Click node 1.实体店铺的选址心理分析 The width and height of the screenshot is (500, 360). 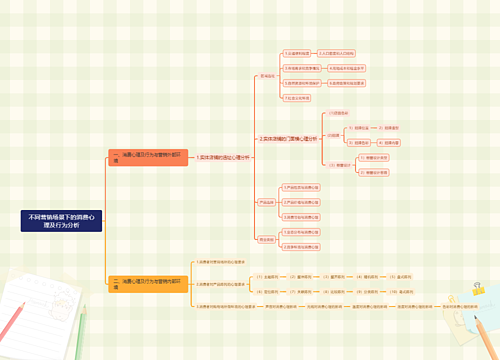[223, 157]
